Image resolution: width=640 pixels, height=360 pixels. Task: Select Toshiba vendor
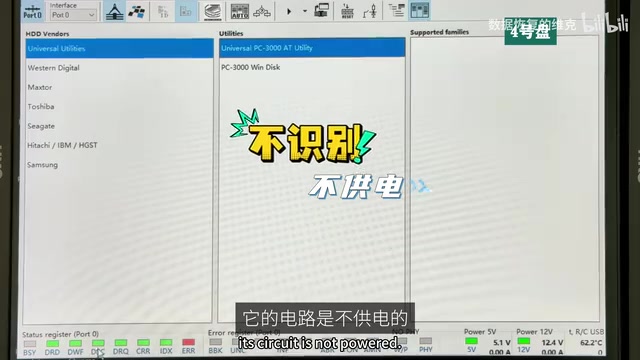pyautogui.click(x=120, y=107)
